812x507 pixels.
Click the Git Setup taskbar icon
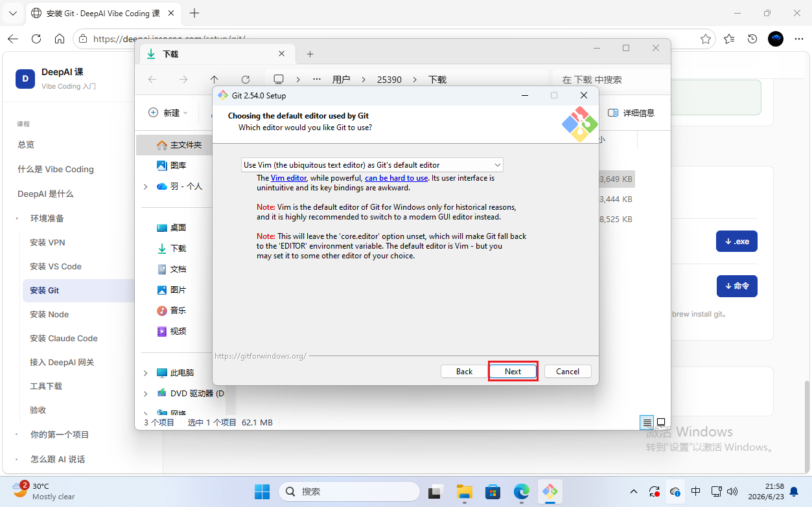[550, 491]
